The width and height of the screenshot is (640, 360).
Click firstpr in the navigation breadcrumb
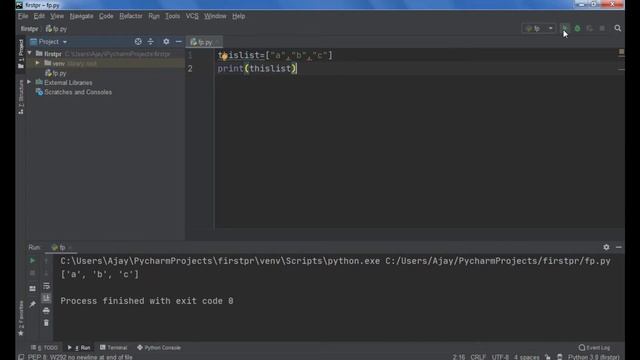(29, 29)
